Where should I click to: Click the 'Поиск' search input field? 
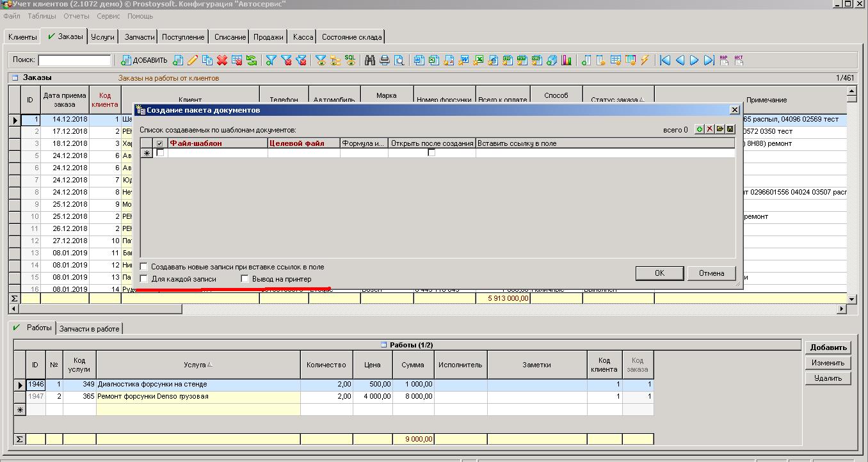(x=74, y=60)
